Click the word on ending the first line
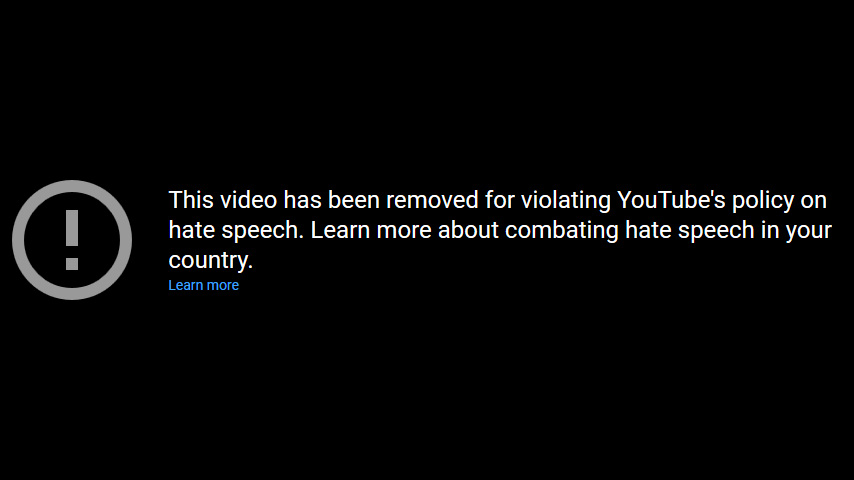854x480 pixels. click(x=814, y=201)
